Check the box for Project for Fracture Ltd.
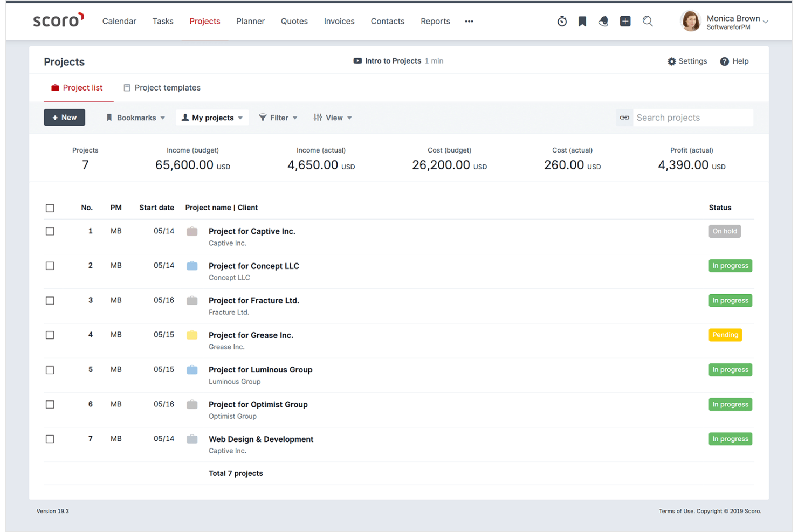The width and height of the screenshot is (798, 532). pyautogui.click(x=50, y=301)
